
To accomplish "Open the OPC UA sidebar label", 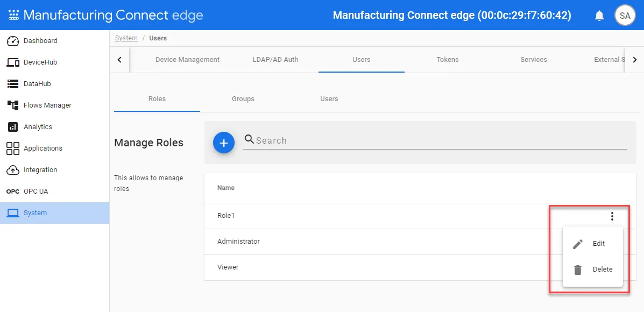I will 36,192.
